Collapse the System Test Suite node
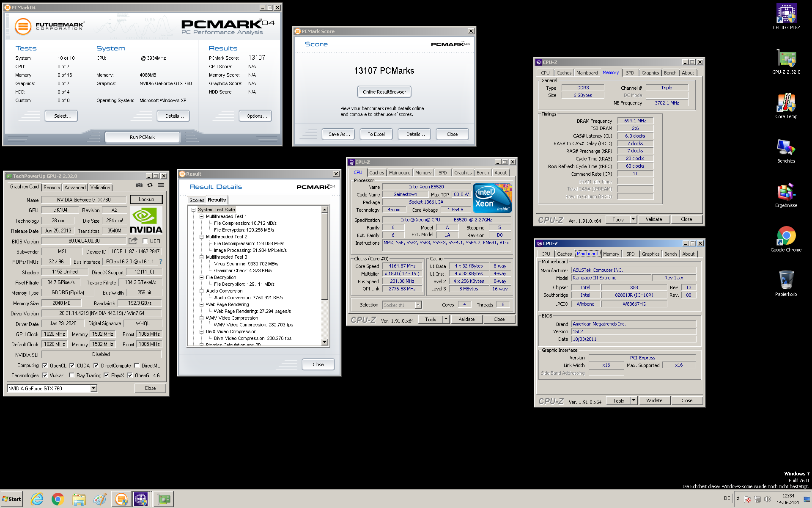 [x=193, y=210]
